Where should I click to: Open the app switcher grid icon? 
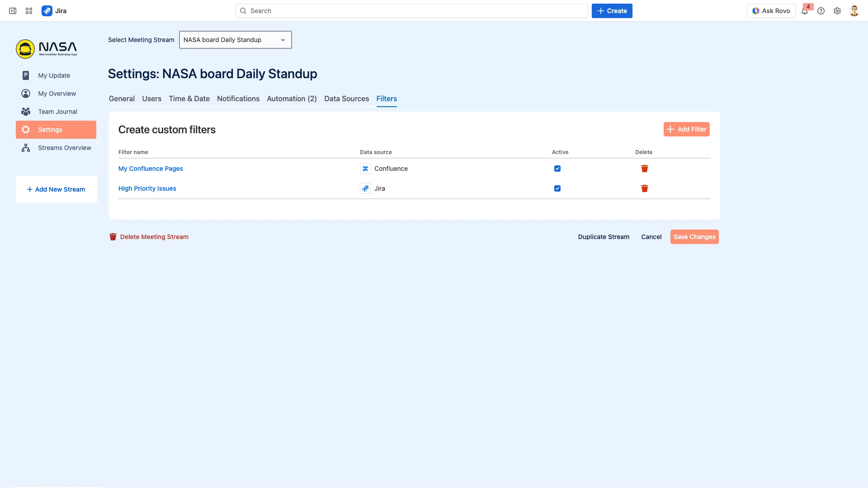(x=28, y=10)
